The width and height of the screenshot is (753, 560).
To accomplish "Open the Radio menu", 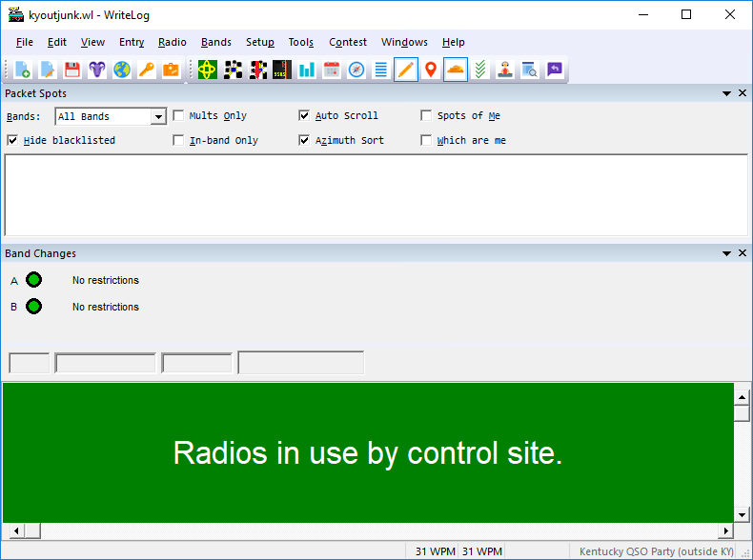I will (172, 42).
